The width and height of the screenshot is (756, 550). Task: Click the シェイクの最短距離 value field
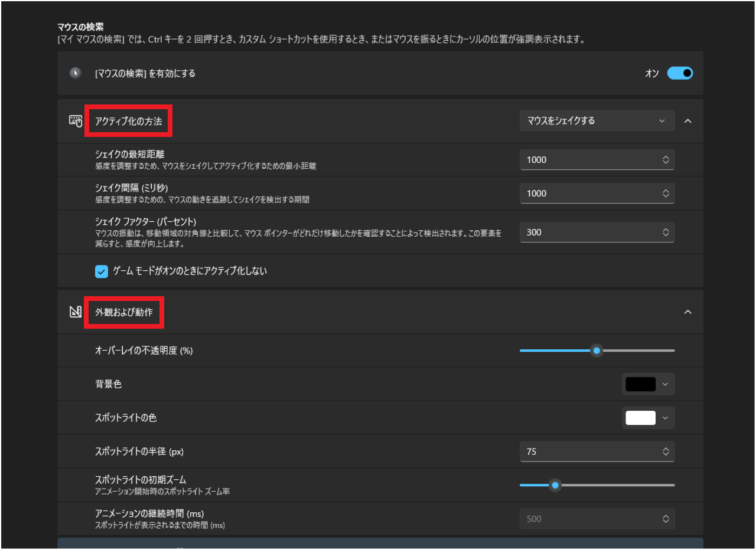coord(588,160)
